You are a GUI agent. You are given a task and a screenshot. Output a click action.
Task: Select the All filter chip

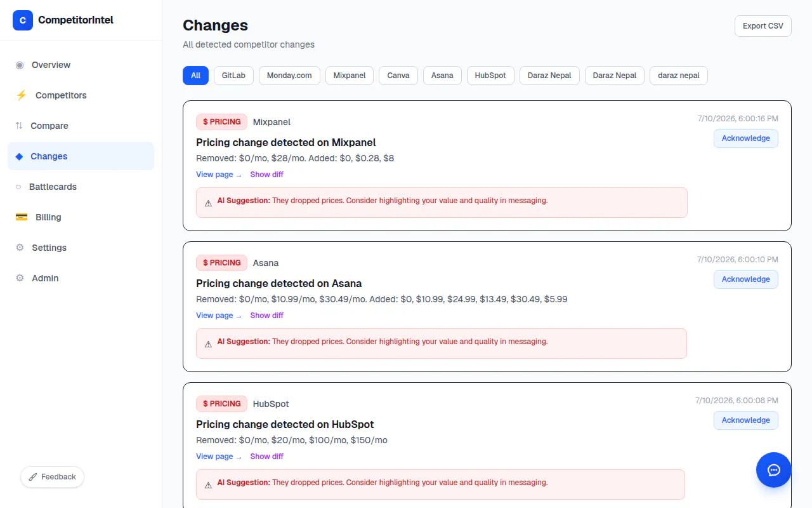195,75
